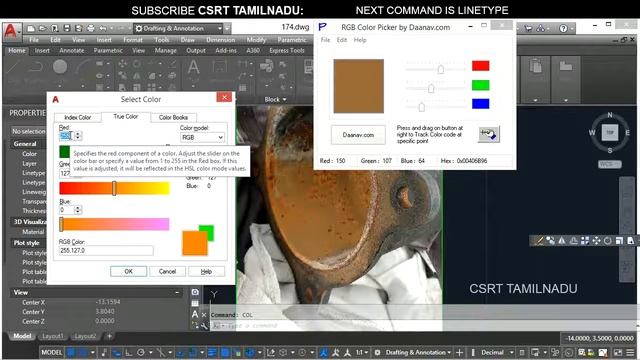Click the command line customize wrench icon

204,326
